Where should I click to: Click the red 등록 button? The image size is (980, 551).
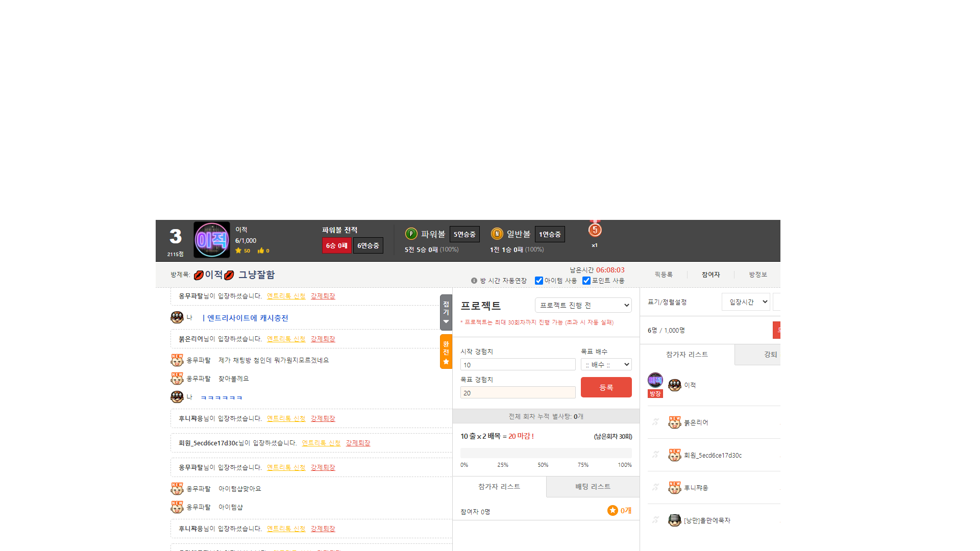(606, 387)
